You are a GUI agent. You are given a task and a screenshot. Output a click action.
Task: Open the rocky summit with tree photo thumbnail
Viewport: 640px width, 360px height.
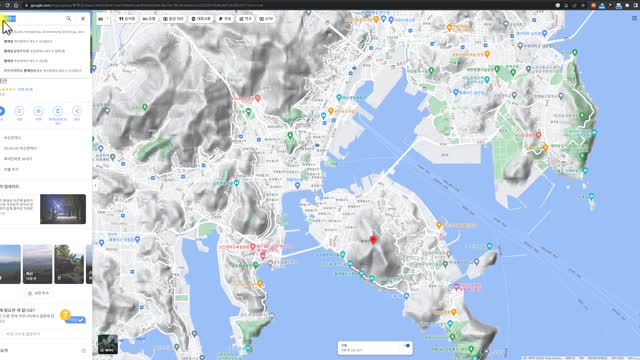[69, 264]
